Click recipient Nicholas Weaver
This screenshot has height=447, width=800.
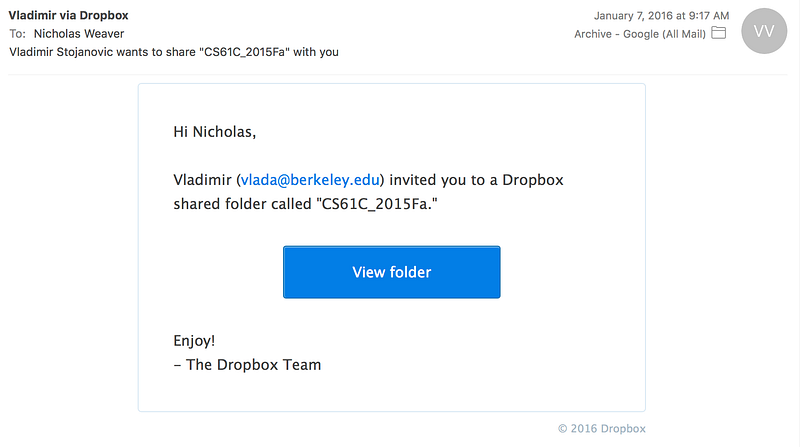point(86,33)
